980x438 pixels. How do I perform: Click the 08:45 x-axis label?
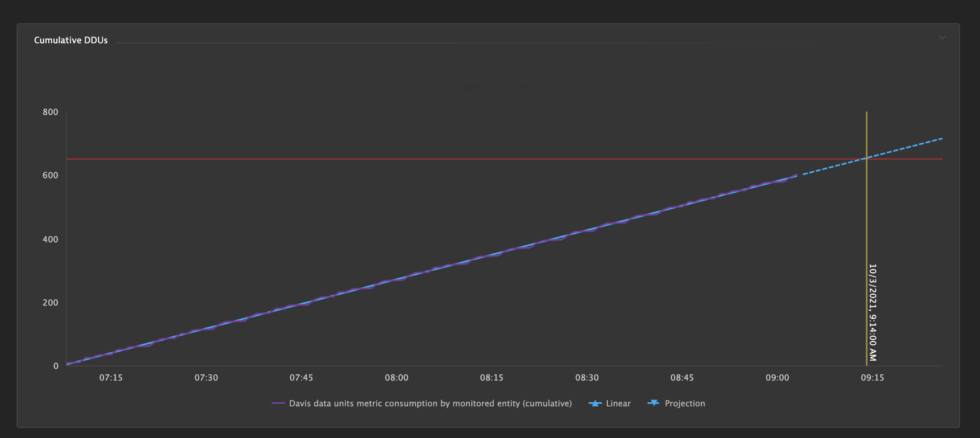[x=682, y=378]
